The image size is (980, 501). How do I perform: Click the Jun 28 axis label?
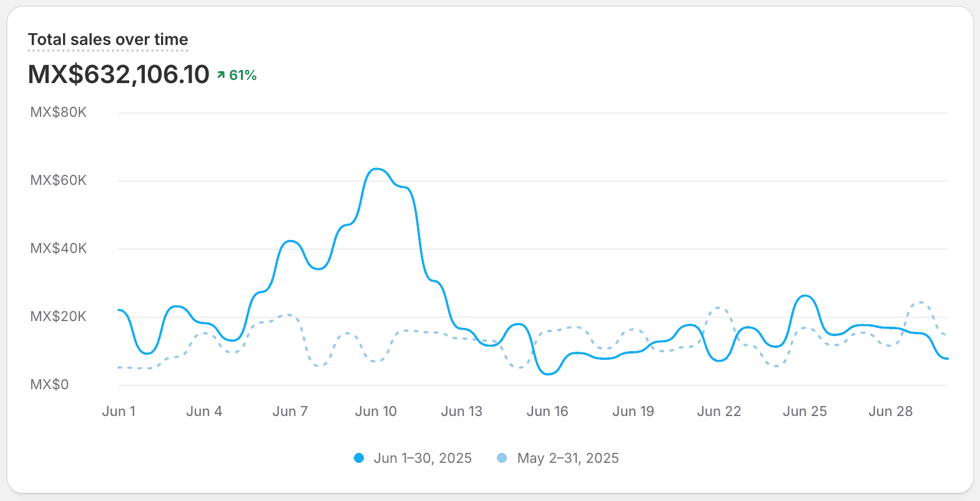pos(891,411)
